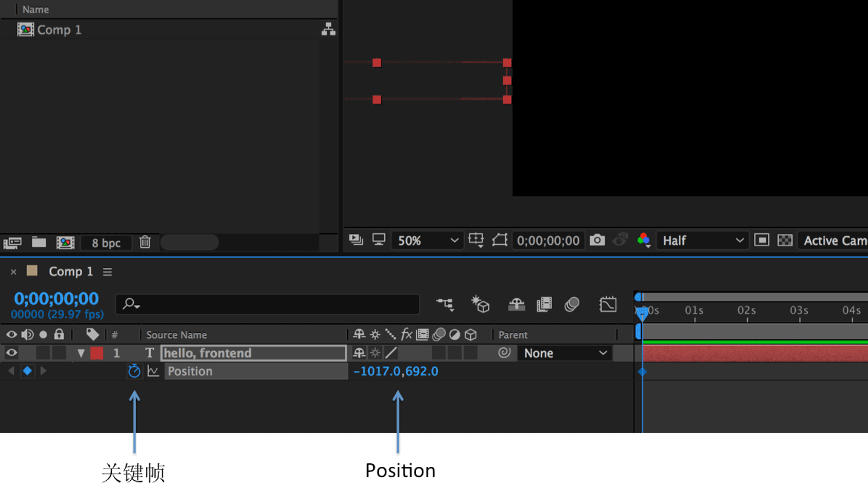Open the Comp 1 timeline panel menu
Viewport: 868px width, 490px height.
click(108, 272)
